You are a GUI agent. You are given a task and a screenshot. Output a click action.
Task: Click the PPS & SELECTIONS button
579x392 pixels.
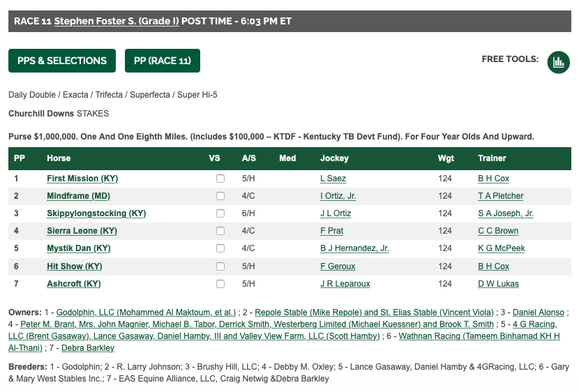coord(62,61)
